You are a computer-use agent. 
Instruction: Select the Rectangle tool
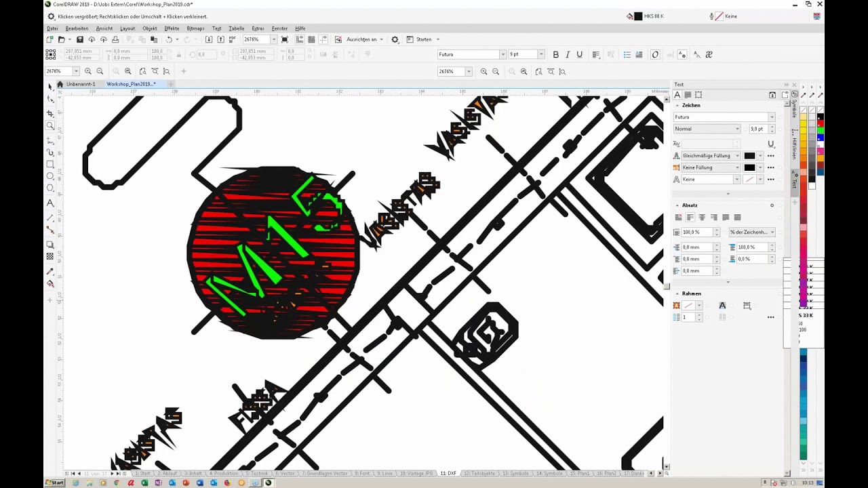pos(50,164)
